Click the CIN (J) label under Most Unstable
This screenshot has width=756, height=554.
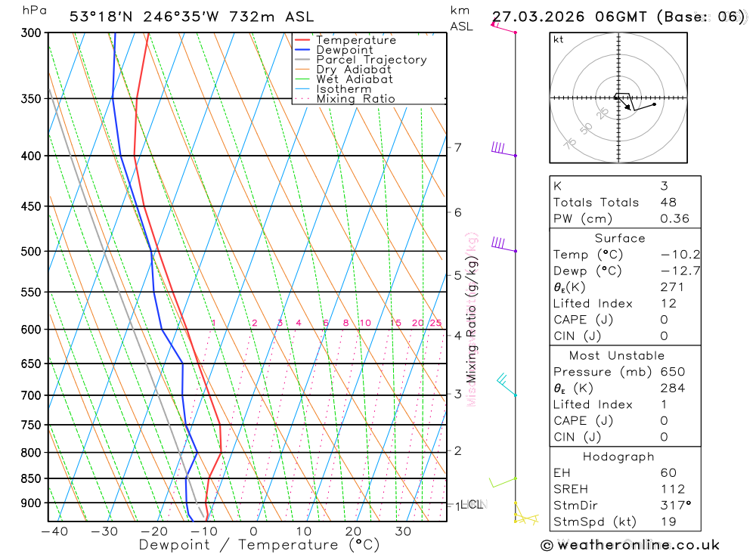coord(577,438)
